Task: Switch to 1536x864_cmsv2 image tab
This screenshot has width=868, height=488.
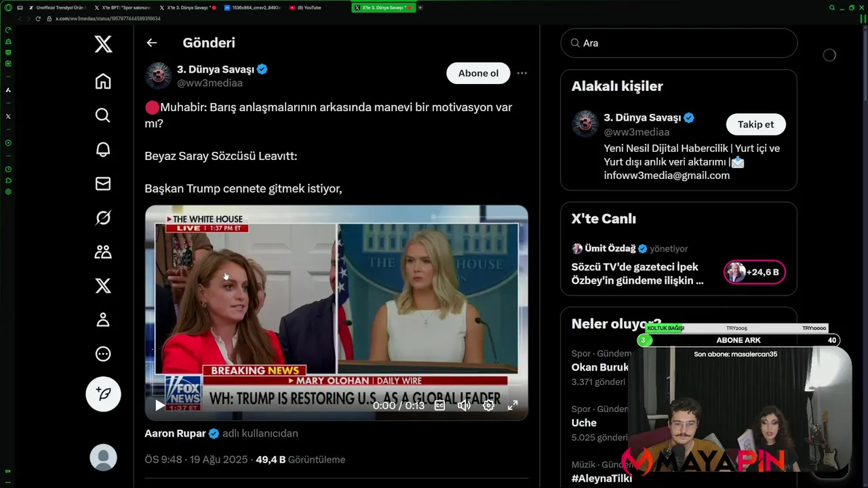Action: (x=252, y=7)
